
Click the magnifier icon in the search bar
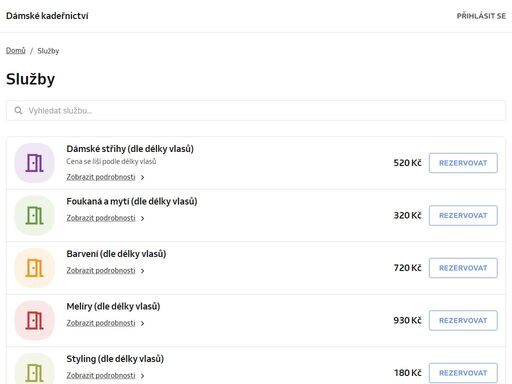18,110
